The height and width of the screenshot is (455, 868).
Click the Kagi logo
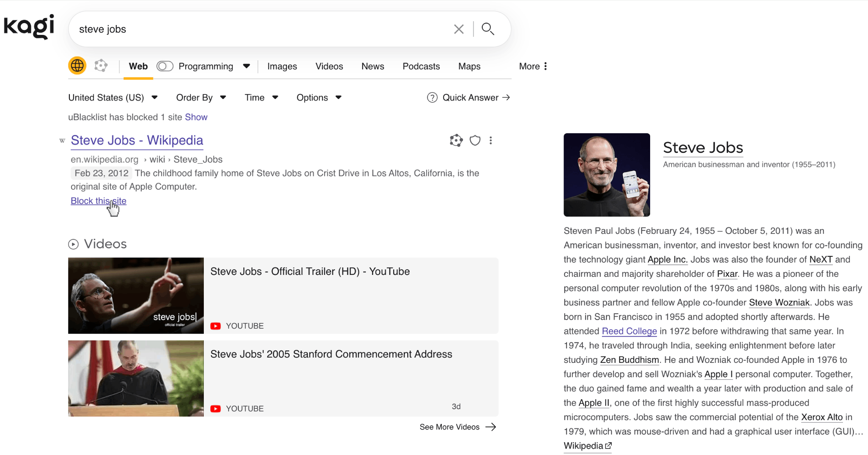pos(29,27)
